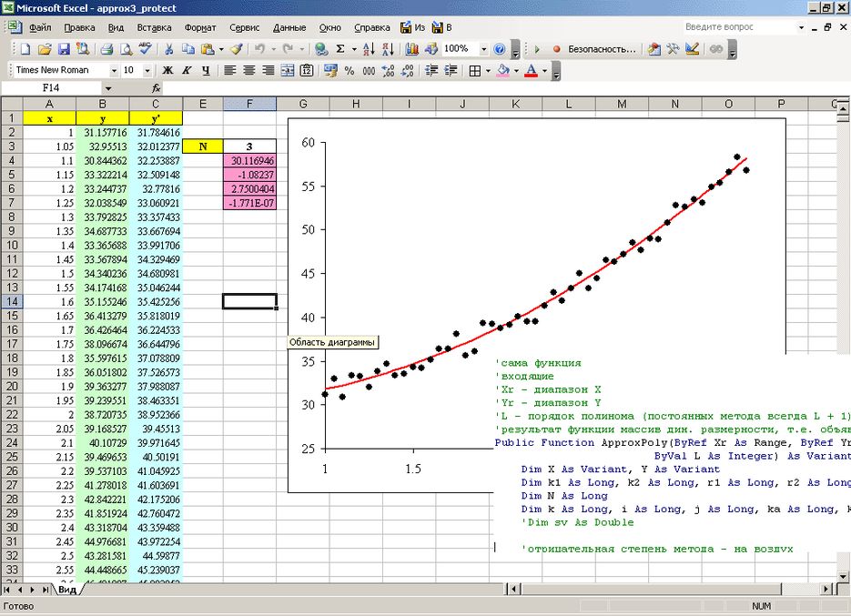
Task: Open the Visual Basic Editor icon
Action: pyautogui.click(x=654, y=49)
